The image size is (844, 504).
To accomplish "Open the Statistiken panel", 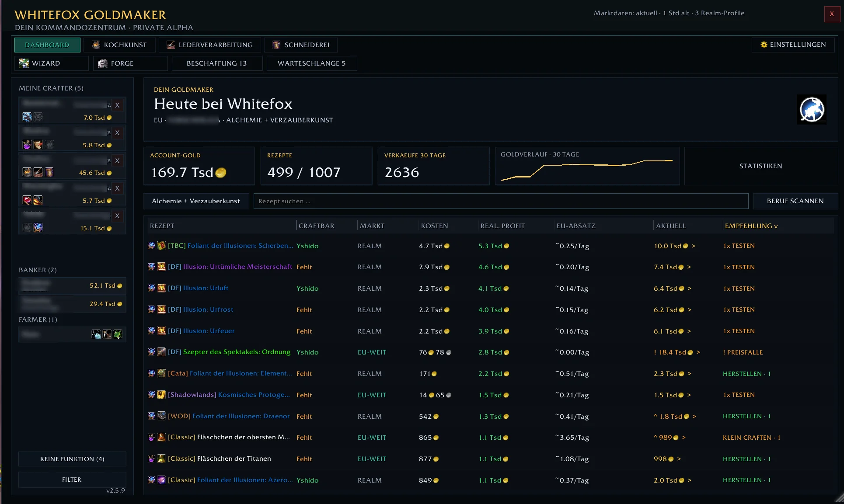I will point(761,166).
